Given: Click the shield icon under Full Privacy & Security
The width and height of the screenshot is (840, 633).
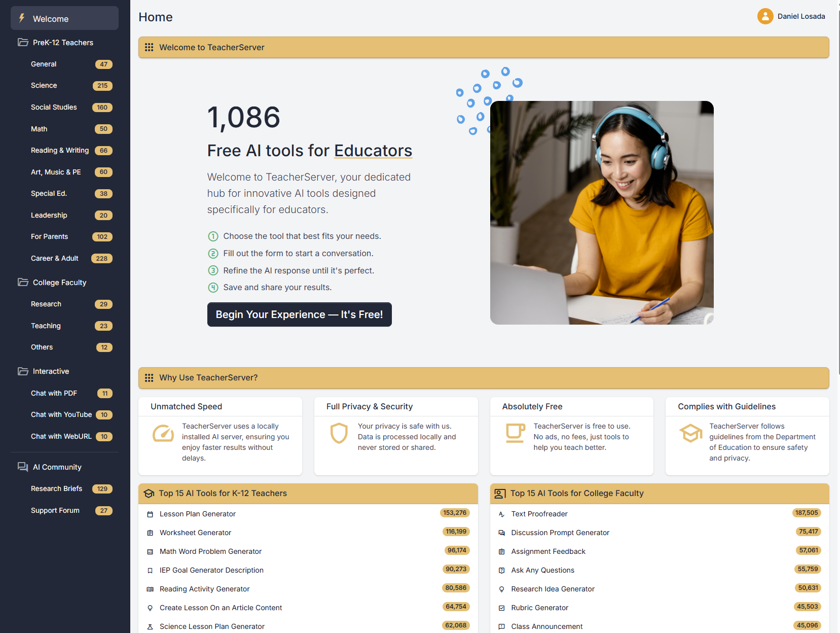Looking at the screenshot, I should (x=339, y=433).
